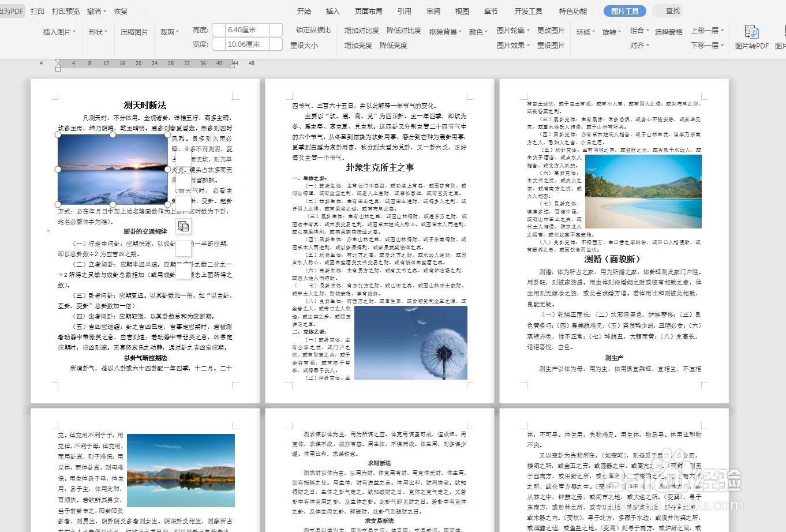Toggle 锁定纵横比 aspect ratio lock
The width and height of the screenshot is (786, 532).
click(313, 30)
